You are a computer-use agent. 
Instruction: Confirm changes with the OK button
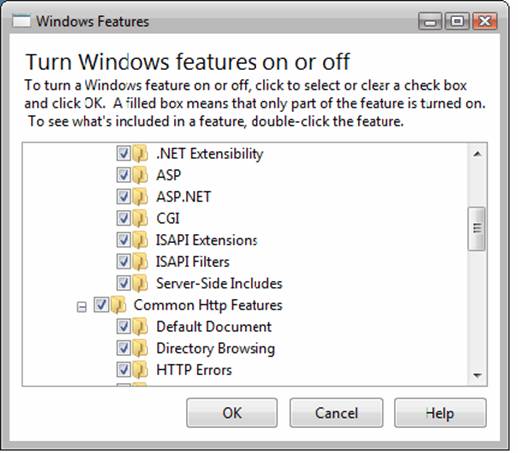(x=232, y=413)
